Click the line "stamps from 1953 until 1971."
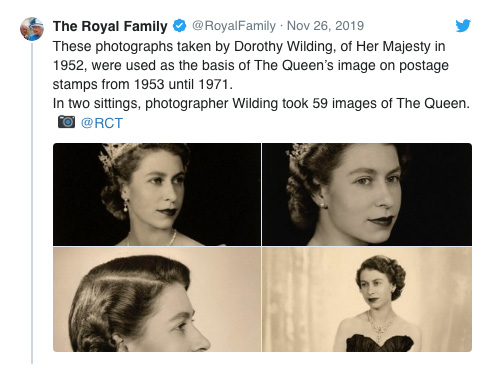Viewport: 489px width, 365px height. pos(143,84)
